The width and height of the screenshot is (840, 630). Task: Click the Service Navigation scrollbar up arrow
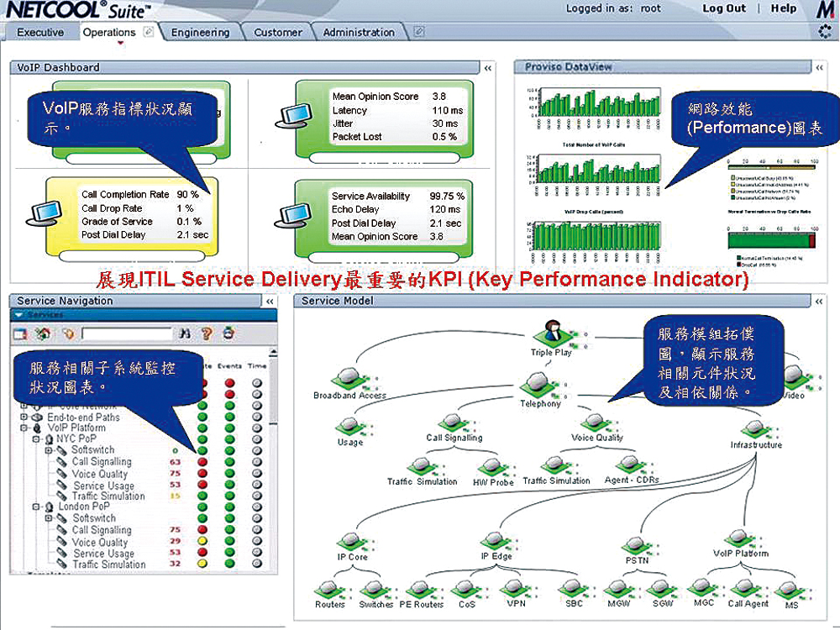point(273,353)
